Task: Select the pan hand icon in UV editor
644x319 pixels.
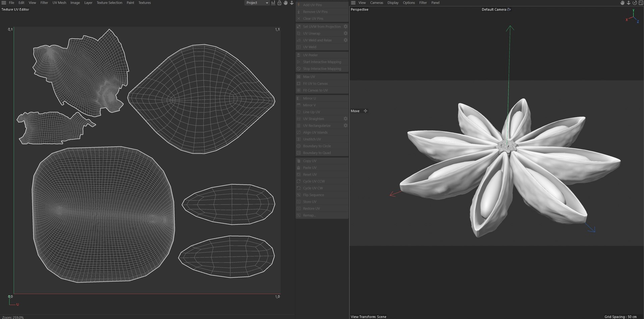Action: point(285,3)
